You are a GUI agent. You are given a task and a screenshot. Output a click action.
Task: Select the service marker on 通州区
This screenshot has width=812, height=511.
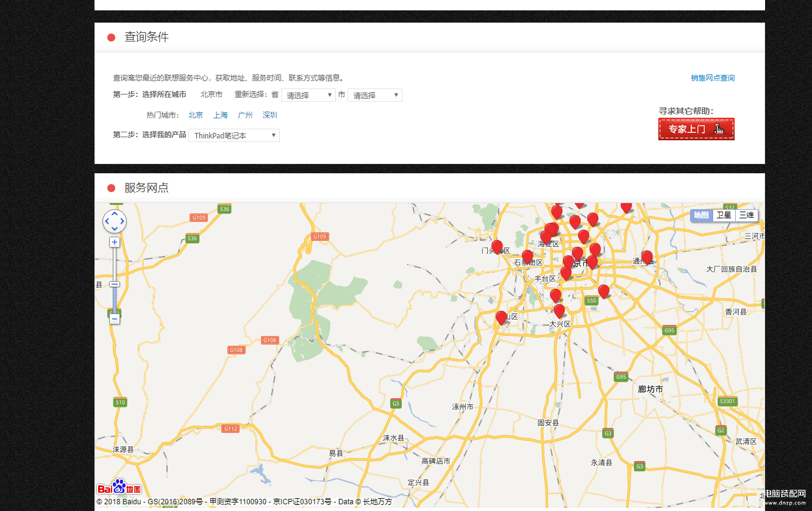(647, 257)
